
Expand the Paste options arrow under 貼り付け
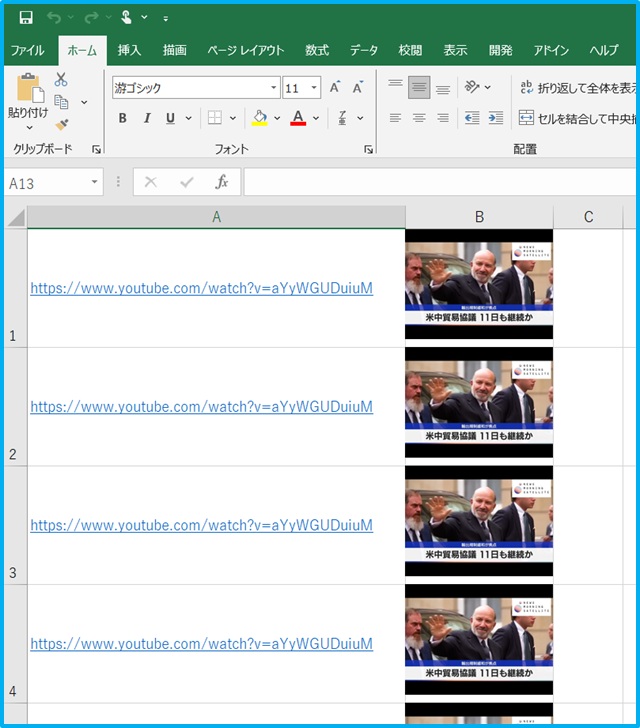[29, 127]
